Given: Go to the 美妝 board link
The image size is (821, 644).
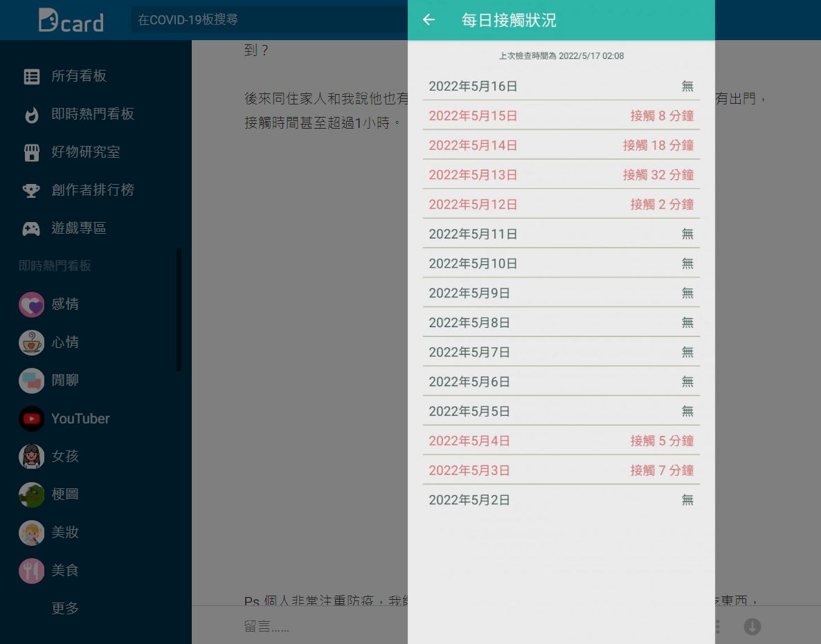Looking at the screenshot, I should 65,532.
